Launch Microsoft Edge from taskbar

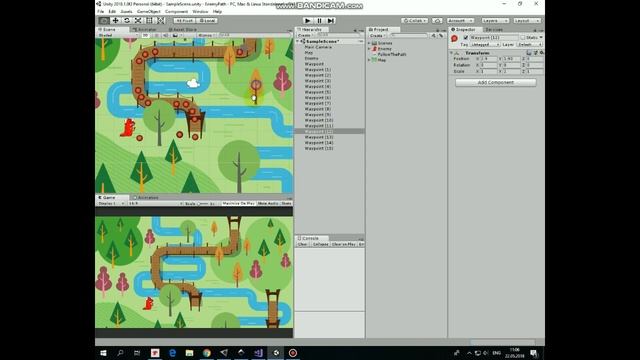pyautogui.click(x=172, y=353)
